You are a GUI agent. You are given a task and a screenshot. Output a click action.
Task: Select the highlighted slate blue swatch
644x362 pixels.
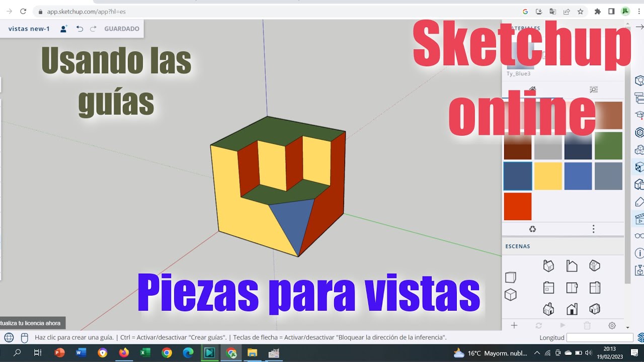pyautogui.click(x=518, y=176)
